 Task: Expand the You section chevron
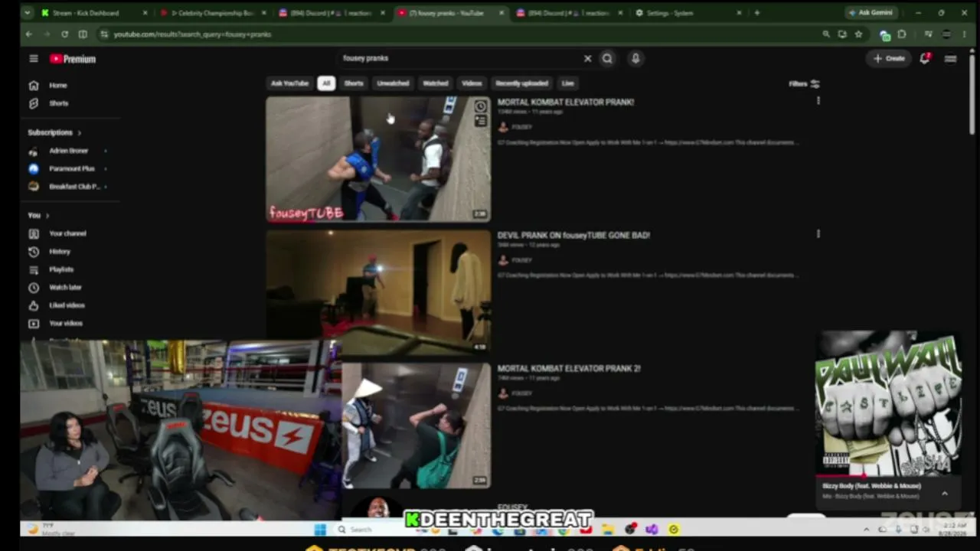click(47, 216)
